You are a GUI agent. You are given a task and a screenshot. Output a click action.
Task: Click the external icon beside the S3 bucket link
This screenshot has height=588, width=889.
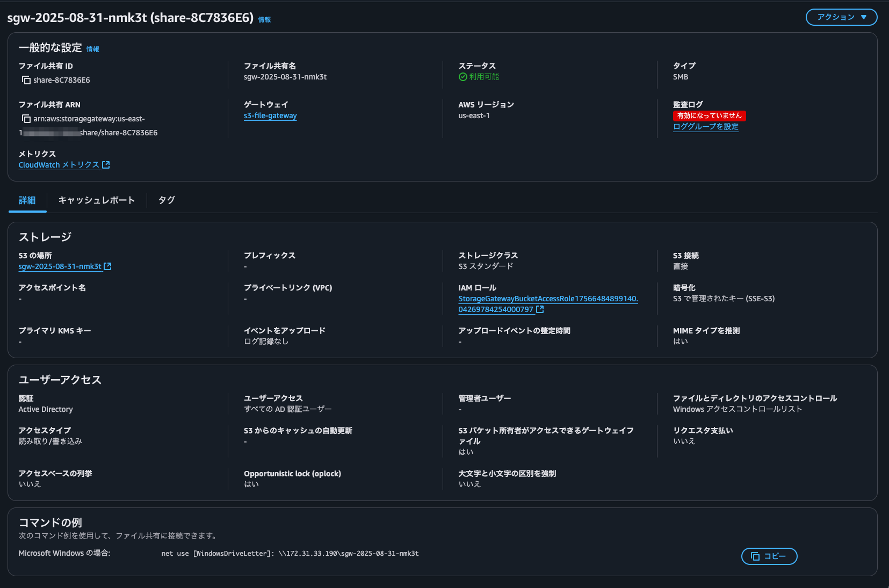[x=107, y=266]
